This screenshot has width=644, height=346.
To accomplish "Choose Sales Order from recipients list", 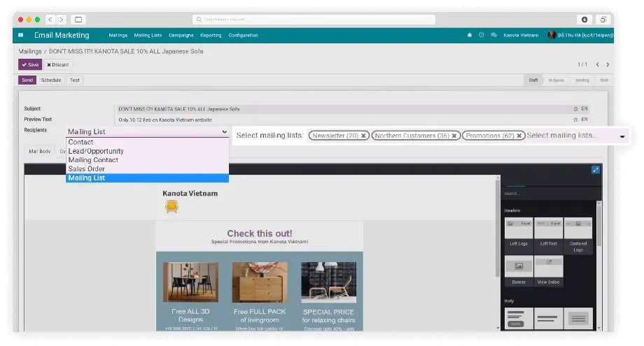I will (147, 169).
